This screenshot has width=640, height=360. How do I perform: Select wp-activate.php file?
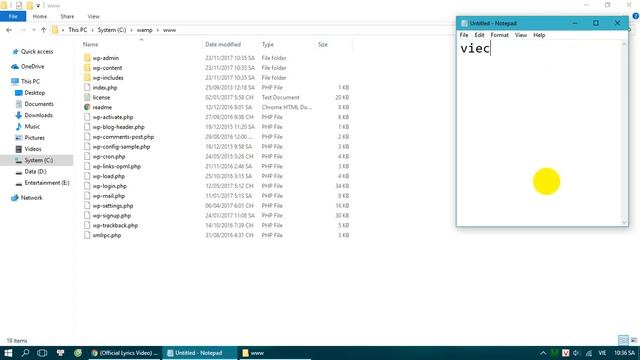(113, 117)
